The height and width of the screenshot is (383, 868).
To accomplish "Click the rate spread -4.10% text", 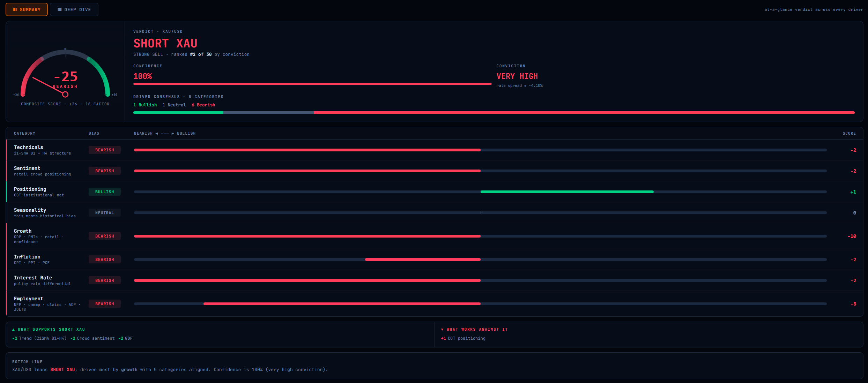I will (x=520, y=86).
